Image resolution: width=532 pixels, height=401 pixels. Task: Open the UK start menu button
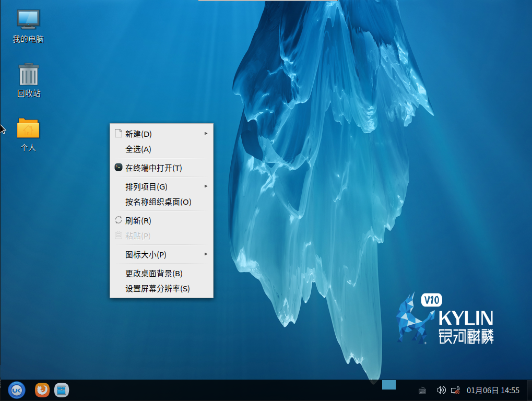pos(16,390)
